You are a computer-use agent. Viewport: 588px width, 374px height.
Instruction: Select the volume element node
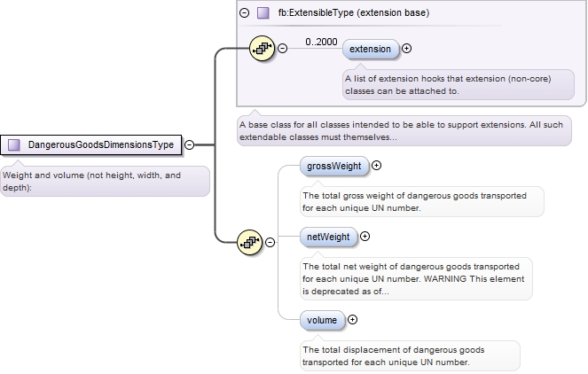(x=321, y=319)
